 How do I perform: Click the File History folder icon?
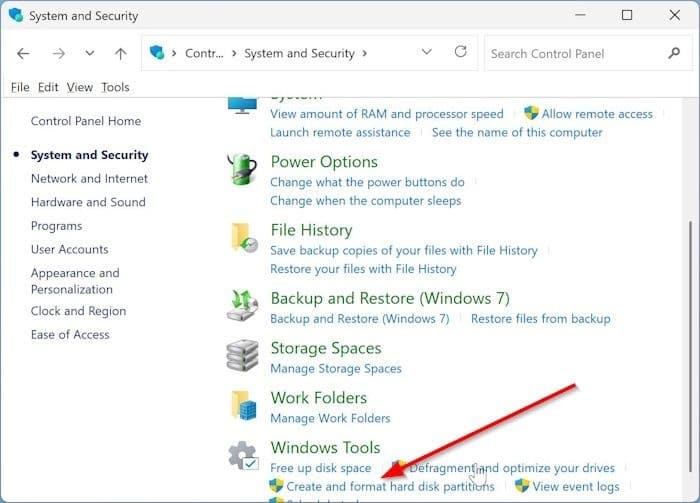click(x=243, y=240)
